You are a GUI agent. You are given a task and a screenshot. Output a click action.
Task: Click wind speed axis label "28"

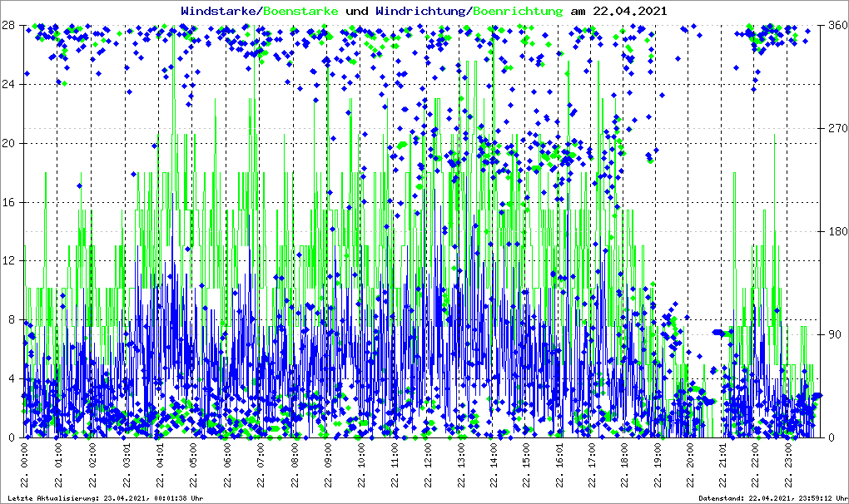(x=7, y=25)
